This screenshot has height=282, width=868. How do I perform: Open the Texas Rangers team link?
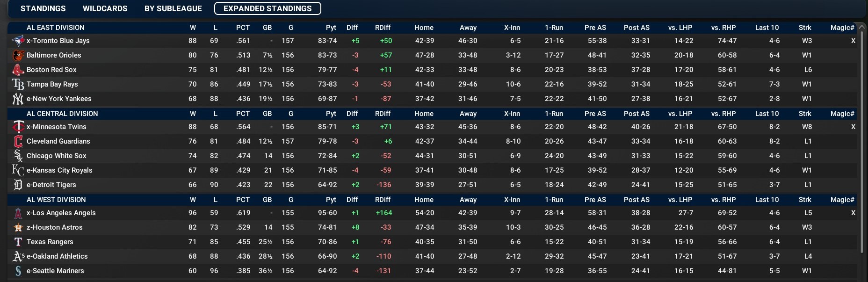(x=50, y=242)
